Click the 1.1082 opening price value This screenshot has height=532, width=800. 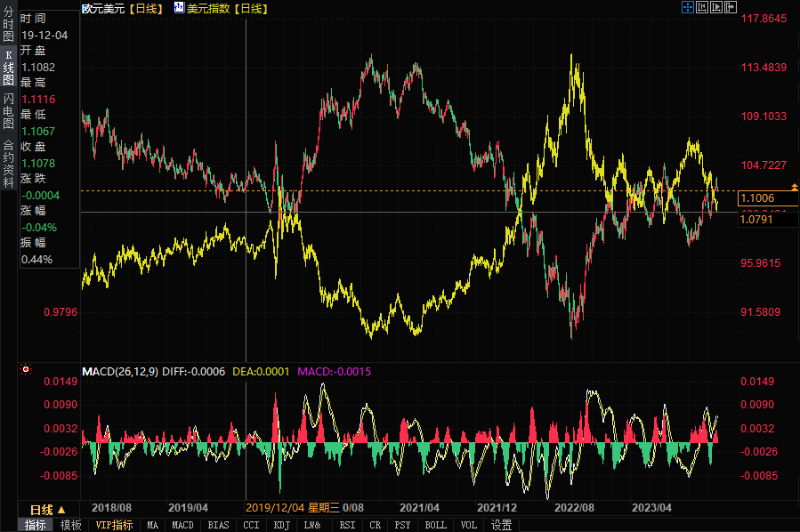pos(38,68)
